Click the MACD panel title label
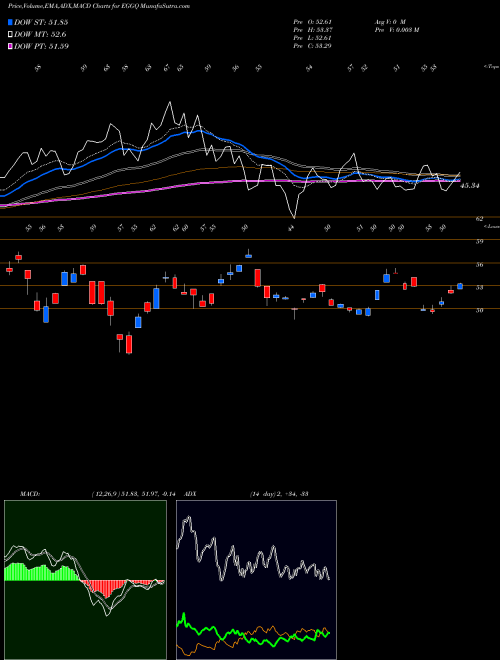This screenshot has width=500, height=660. (x=30, y=493)
